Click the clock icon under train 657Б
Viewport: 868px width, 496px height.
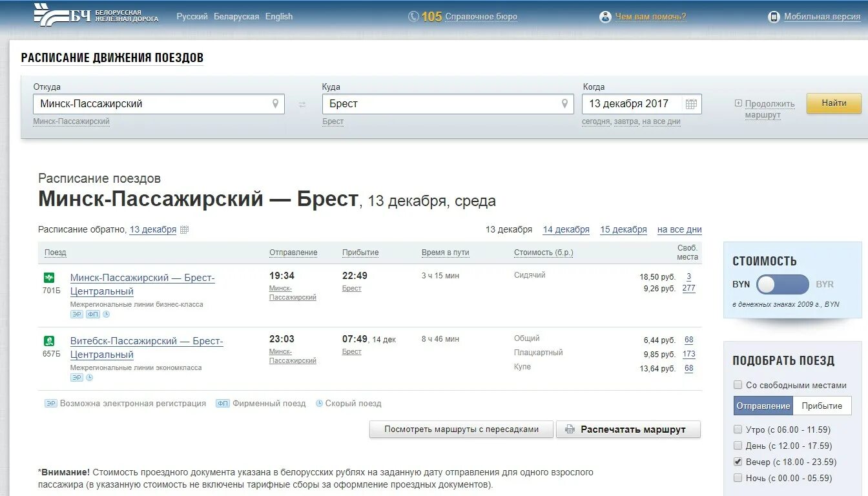tap(90, 378)
